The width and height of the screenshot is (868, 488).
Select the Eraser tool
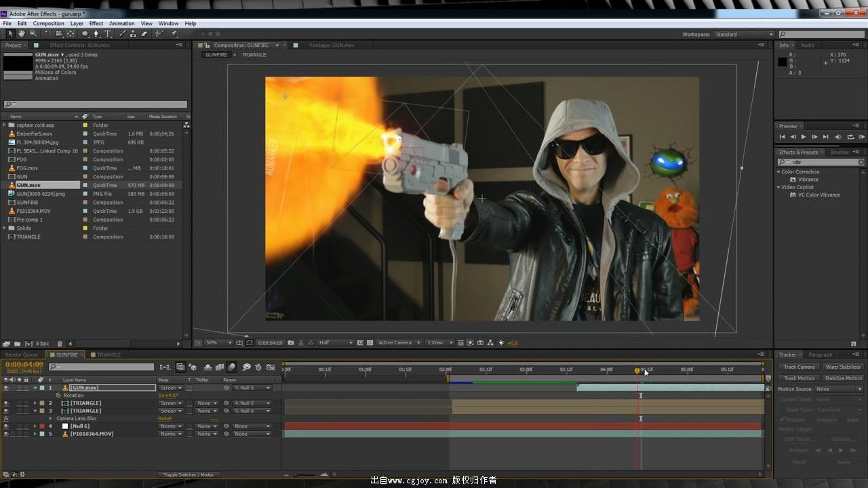click(144, 34)
